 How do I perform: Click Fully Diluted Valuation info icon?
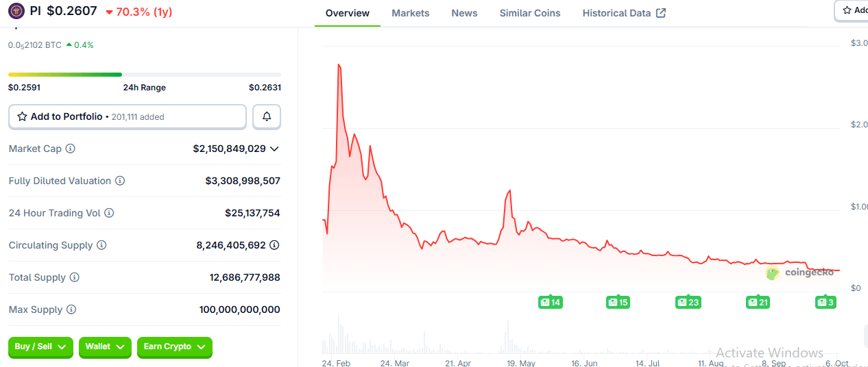coord(120,181)
